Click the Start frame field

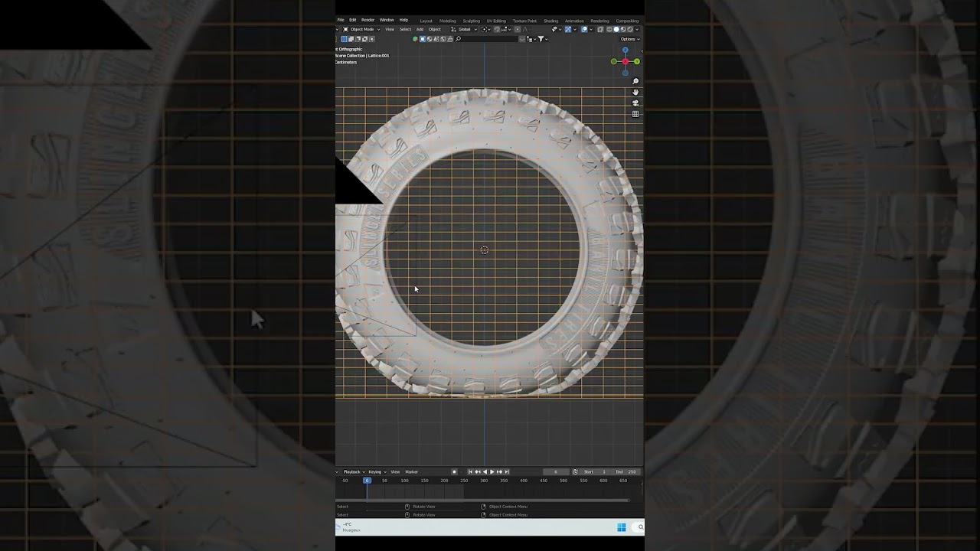(x=595, y=471)
